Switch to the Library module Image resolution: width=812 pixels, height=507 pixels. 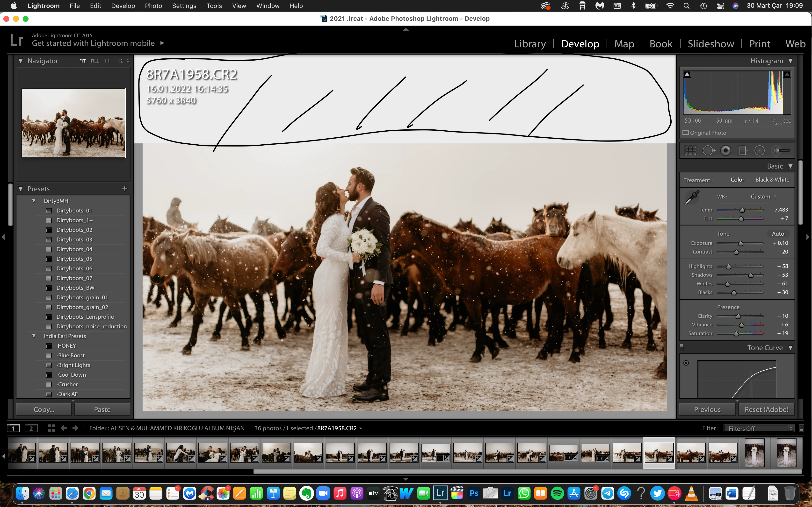529,44
